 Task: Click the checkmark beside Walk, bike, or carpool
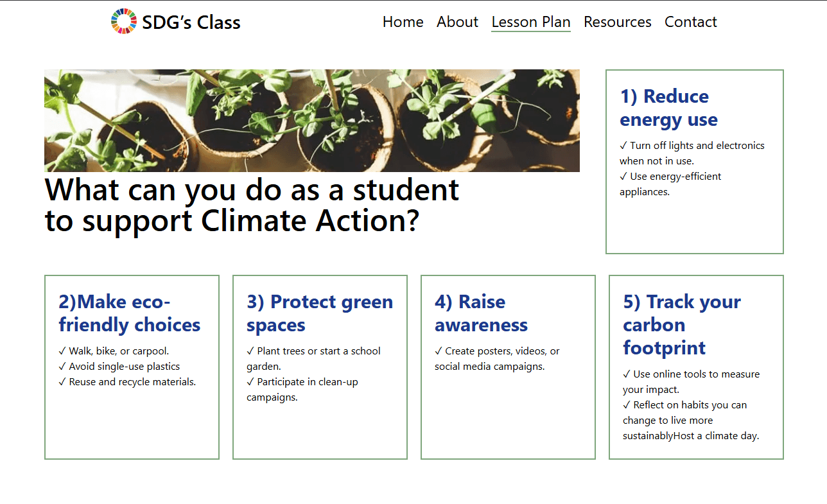coord(62,351)
